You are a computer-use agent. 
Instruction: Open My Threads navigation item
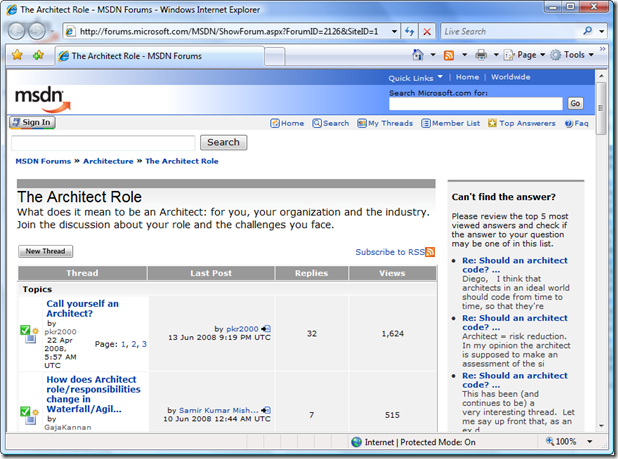385,123
